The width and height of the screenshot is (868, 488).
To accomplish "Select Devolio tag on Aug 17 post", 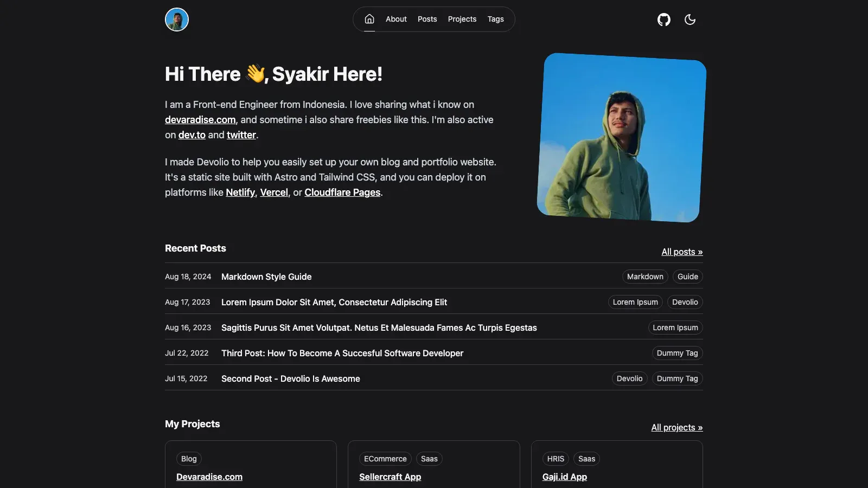I will (685, 302).
